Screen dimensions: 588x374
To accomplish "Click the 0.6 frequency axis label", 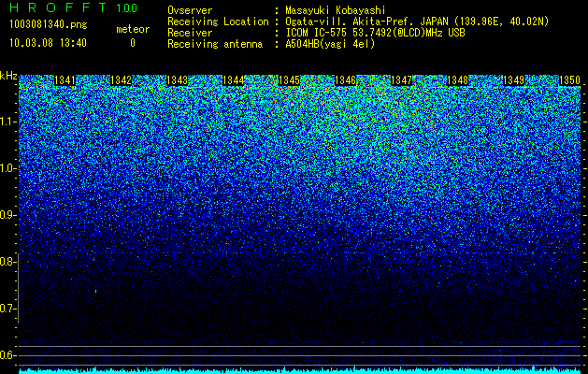I will [7, 355].
